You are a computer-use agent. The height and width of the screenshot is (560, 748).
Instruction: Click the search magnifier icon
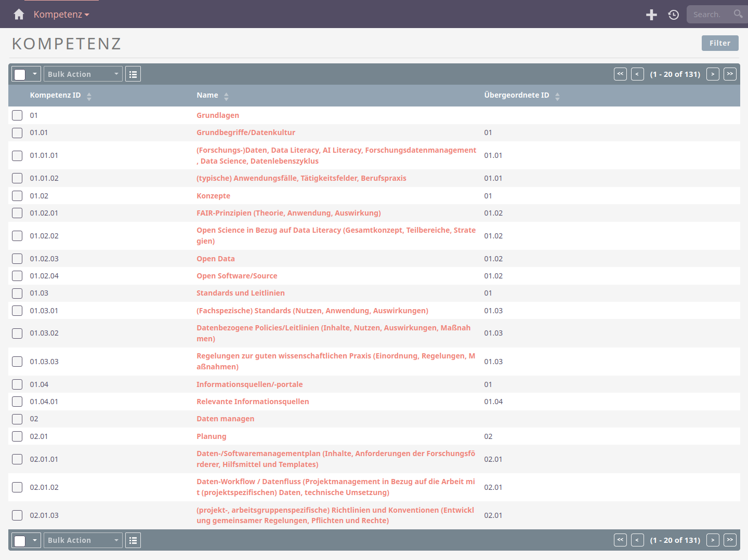tap(738, 14)
